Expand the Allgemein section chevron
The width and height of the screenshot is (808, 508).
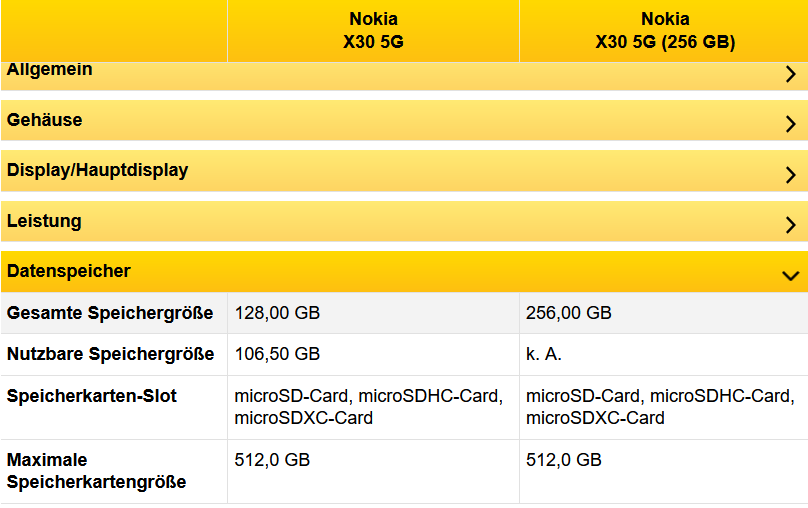click(x=790, y=74)
